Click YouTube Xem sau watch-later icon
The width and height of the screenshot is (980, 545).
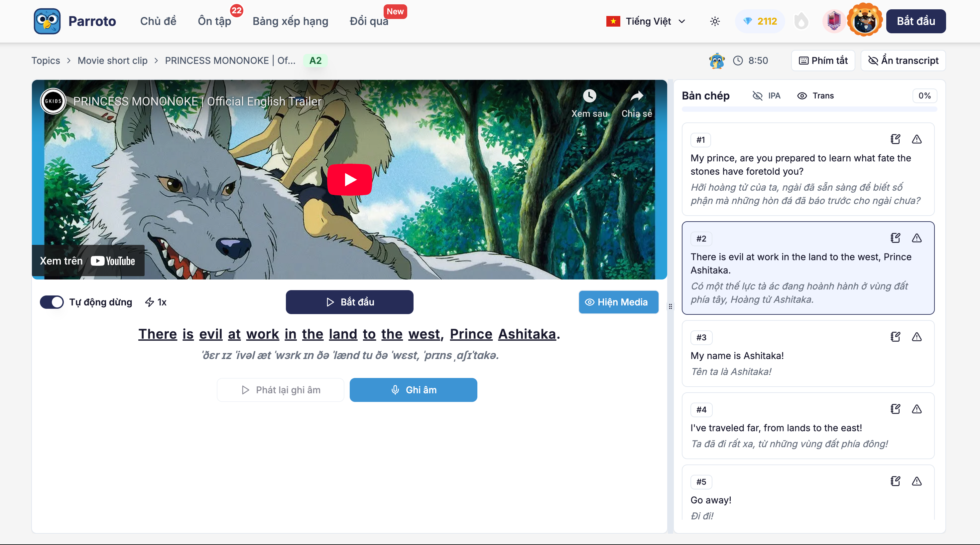coord(589,95)
